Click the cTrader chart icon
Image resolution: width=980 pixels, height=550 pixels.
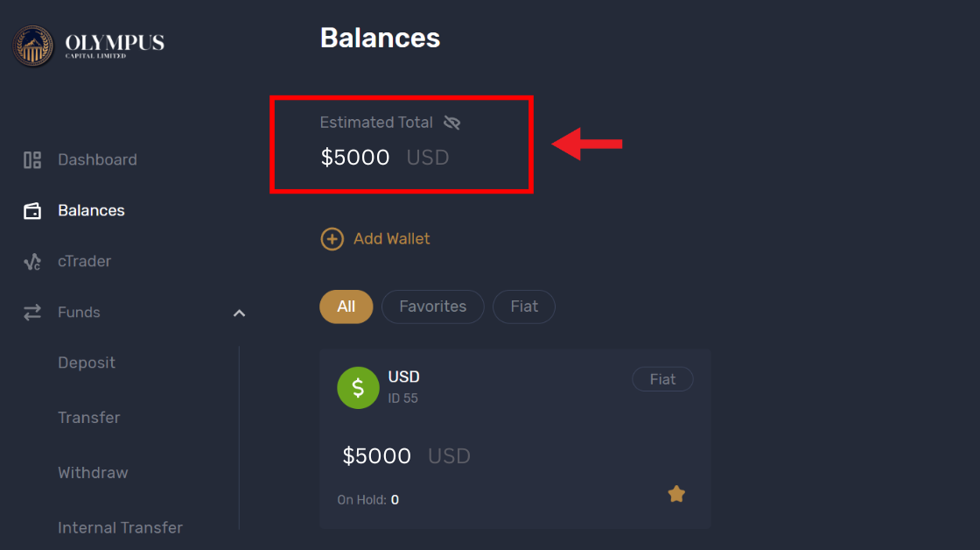coord(32,262)
